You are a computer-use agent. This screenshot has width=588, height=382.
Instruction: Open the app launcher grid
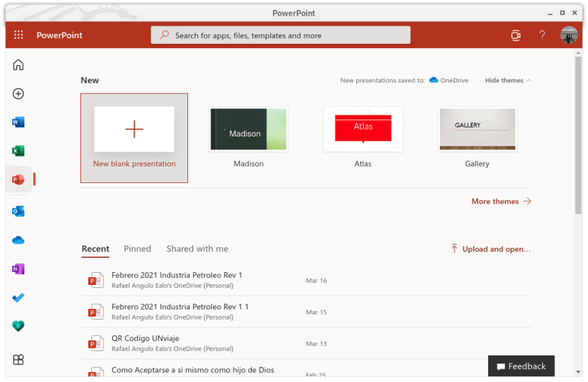click(19, 35)
